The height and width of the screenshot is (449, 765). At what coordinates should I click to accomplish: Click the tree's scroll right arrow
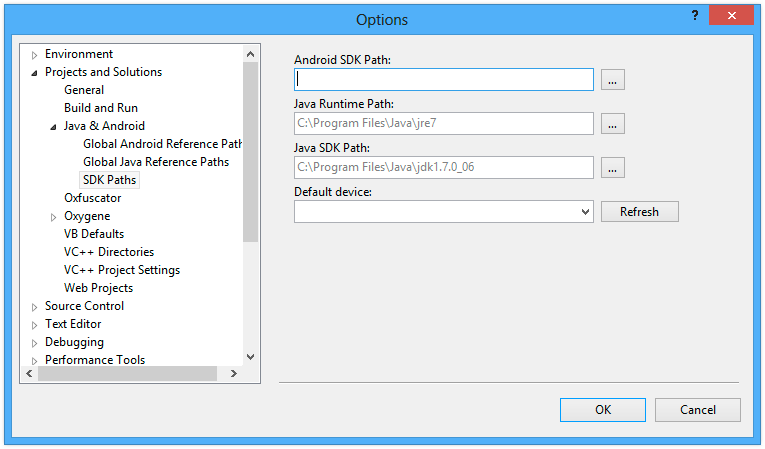(x=234, y=374)
